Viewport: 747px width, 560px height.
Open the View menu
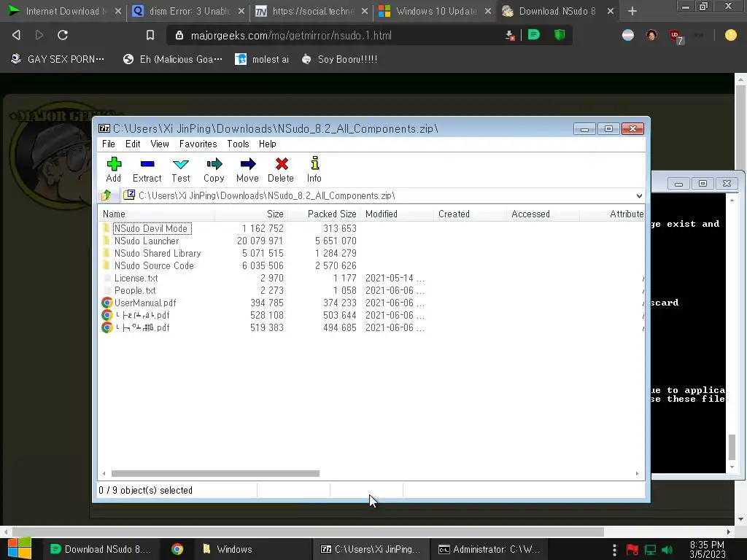pyautogui.click(x=160, y=144)
